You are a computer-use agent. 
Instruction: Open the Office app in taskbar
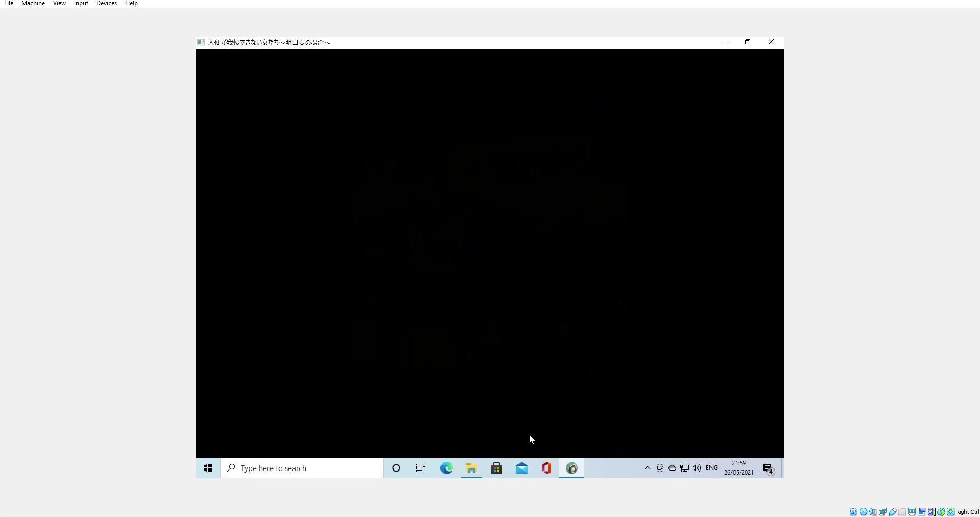(x=546, y=468)
